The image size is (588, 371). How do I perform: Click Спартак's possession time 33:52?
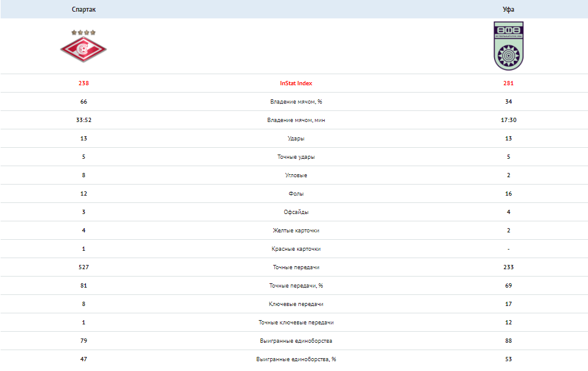coord(83,120)
